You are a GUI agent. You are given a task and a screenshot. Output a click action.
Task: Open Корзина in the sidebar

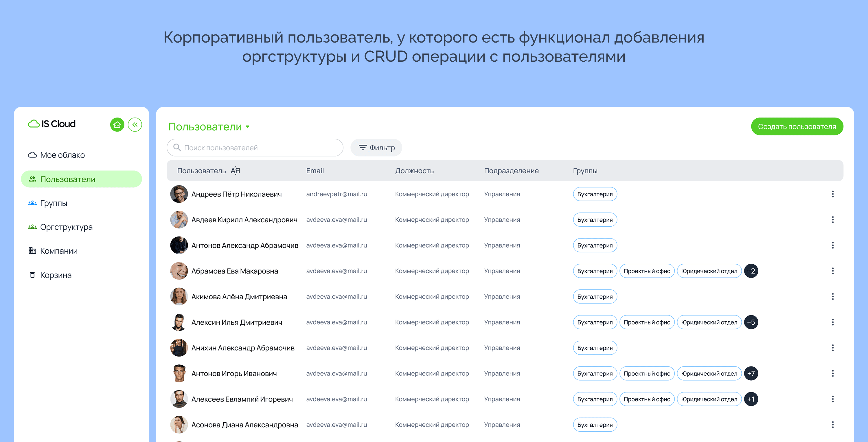56,275
